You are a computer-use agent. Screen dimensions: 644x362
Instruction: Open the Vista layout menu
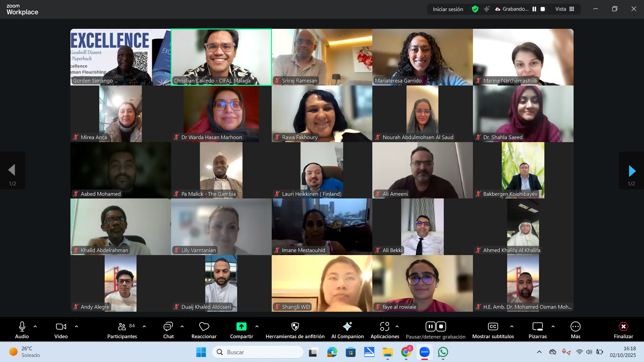pos(565,9)
